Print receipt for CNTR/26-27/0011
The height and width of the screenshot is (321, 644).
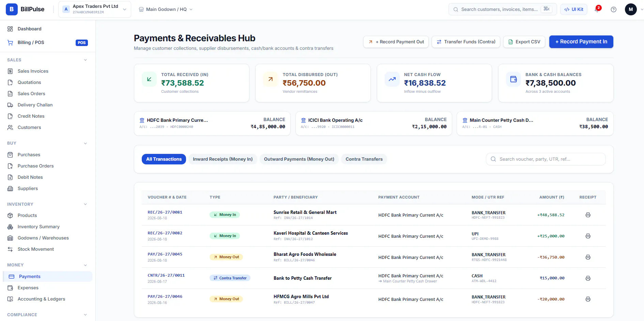click(588, 278)
